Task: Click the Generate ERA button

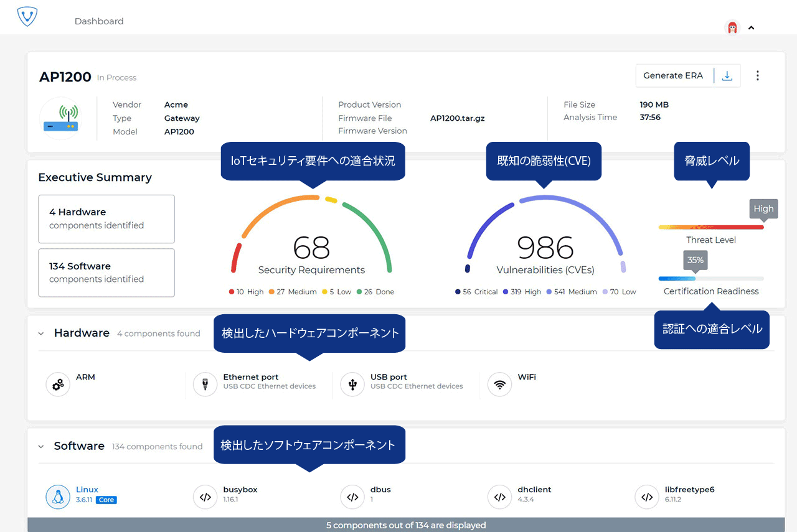Action: point(673,76)
